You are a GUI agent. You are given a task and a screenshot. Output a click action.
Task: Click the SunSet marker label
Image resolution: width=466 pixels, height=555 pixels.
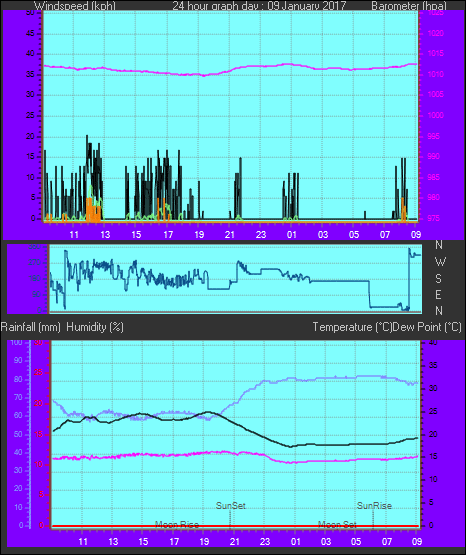coord(230,505)
